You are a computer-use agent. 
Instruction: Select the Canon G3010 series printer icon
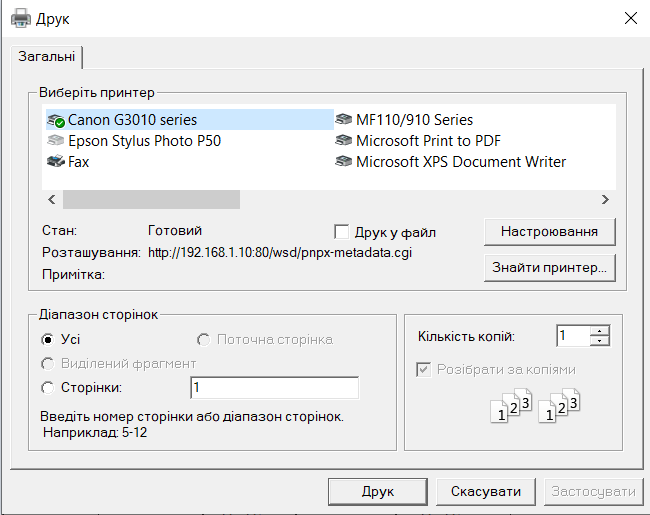tap(56, 120)
